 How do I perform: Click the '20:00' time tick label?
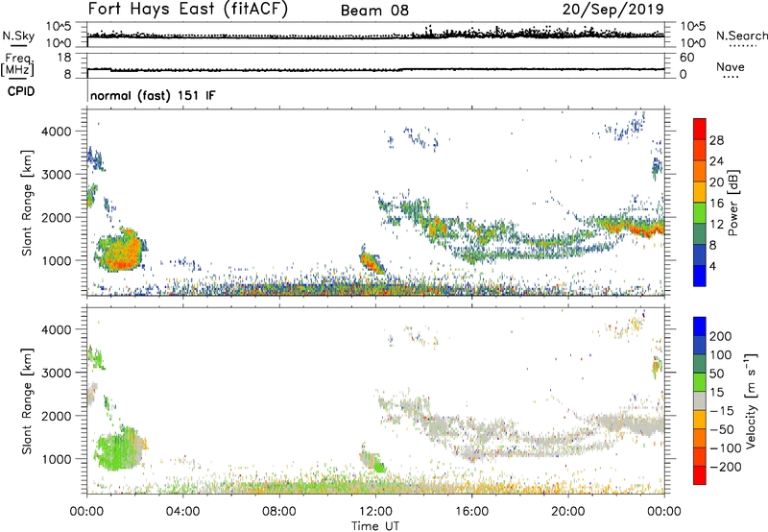point(567,512)
